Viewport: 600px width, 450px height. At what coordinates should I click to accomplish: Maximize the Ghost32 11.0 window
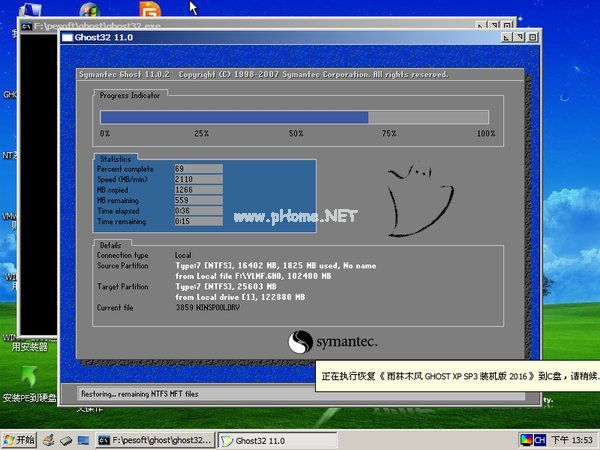click(x=519, y=38)
